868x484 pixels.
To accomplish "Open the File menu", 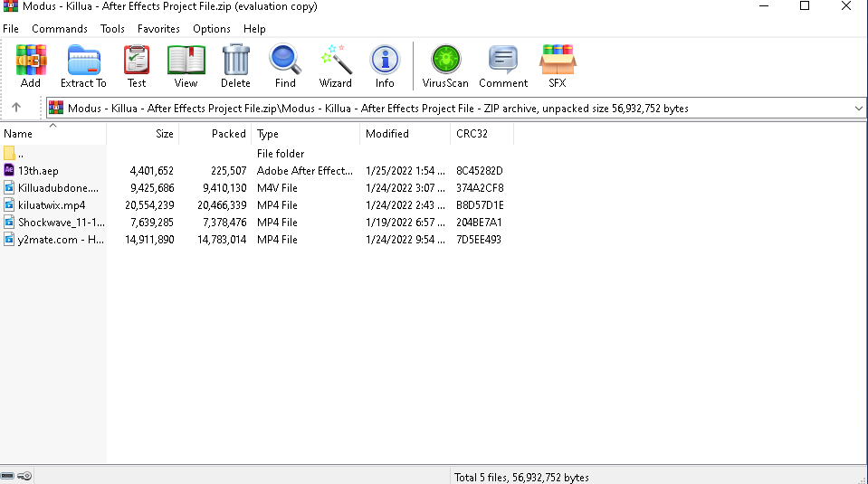I will click(x=11, y=29).
